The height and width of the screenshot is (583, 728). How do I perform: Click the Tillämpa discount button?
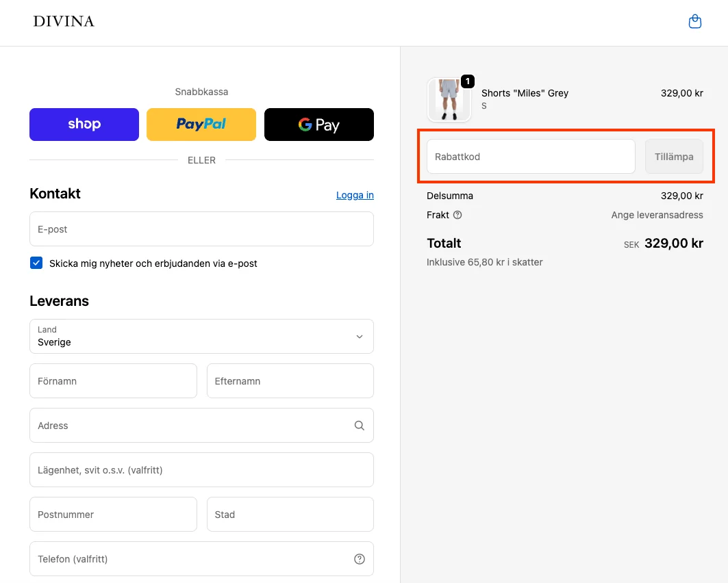tap(674, 157)
